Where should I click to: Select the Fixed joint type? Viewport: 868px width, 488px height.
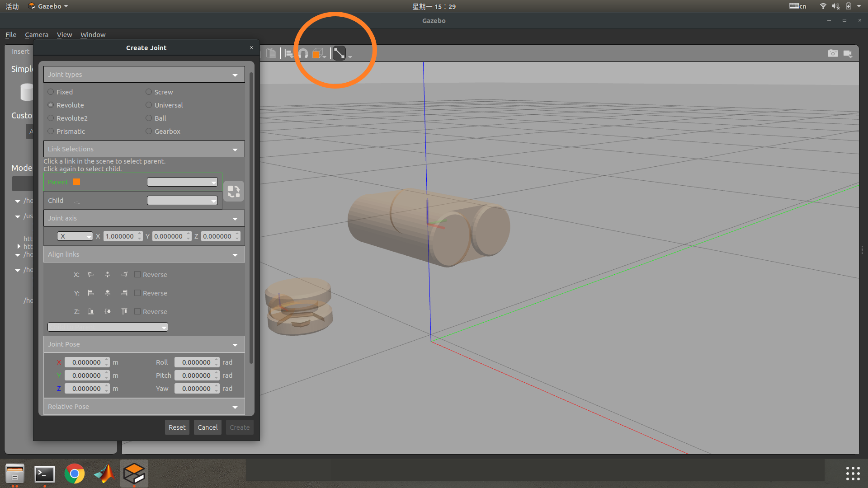point(51,92)
